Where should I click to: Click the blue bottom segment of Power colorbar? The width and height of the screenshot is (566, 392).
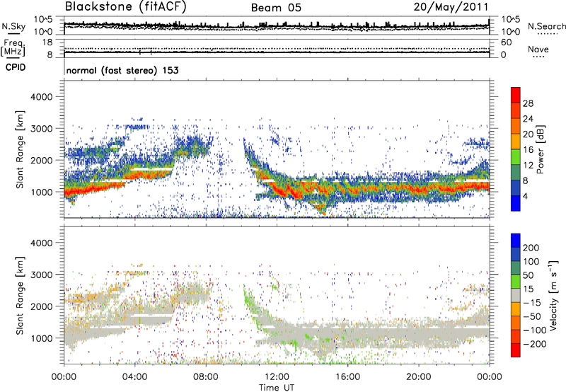[516, 203]
